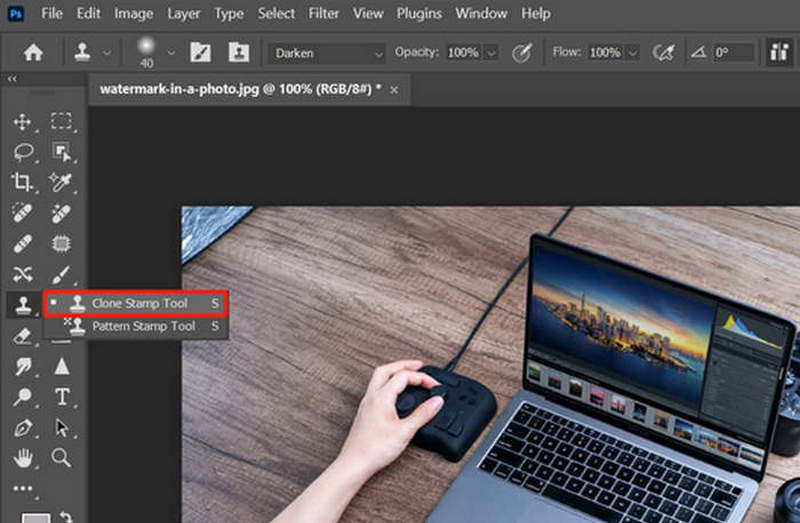Screen dimensions: 800x523
Task: Click the Photoshop Ps logo icon
Action: click(16, 13)
